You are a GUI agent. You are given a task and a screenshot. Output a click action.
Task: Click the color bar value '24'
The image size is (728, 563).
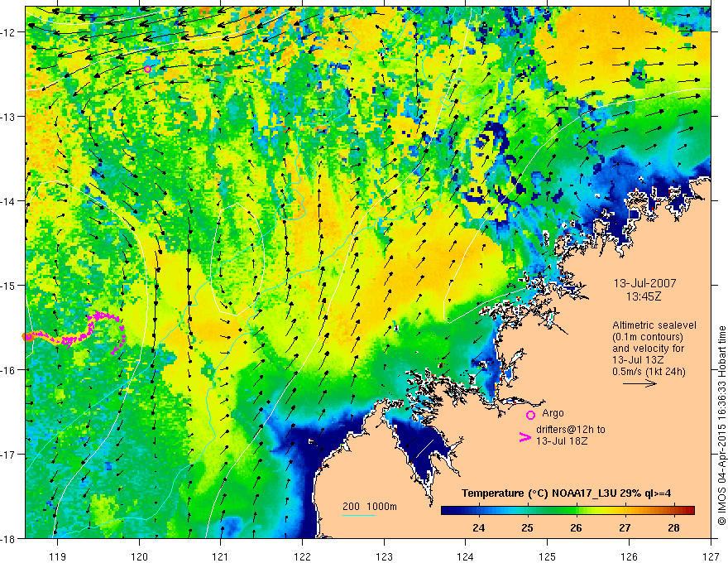(478, 527)
